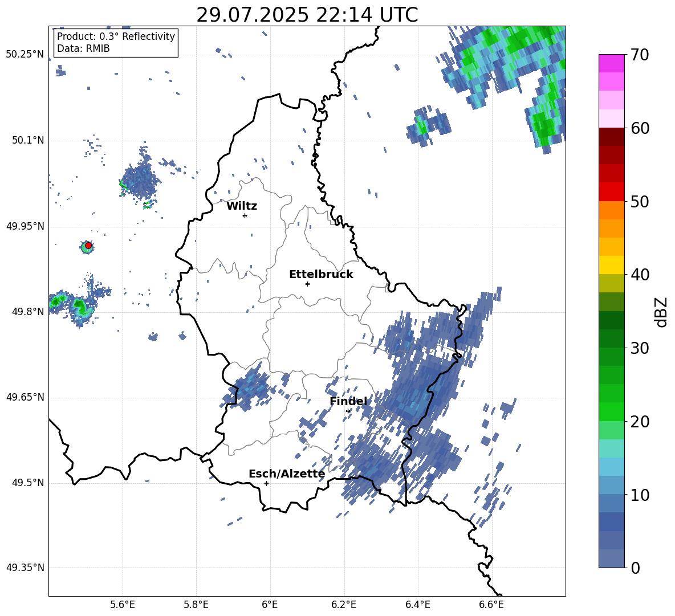Click the 6.2°E longitude tick label
675x616 pixels.
point(344,605)
